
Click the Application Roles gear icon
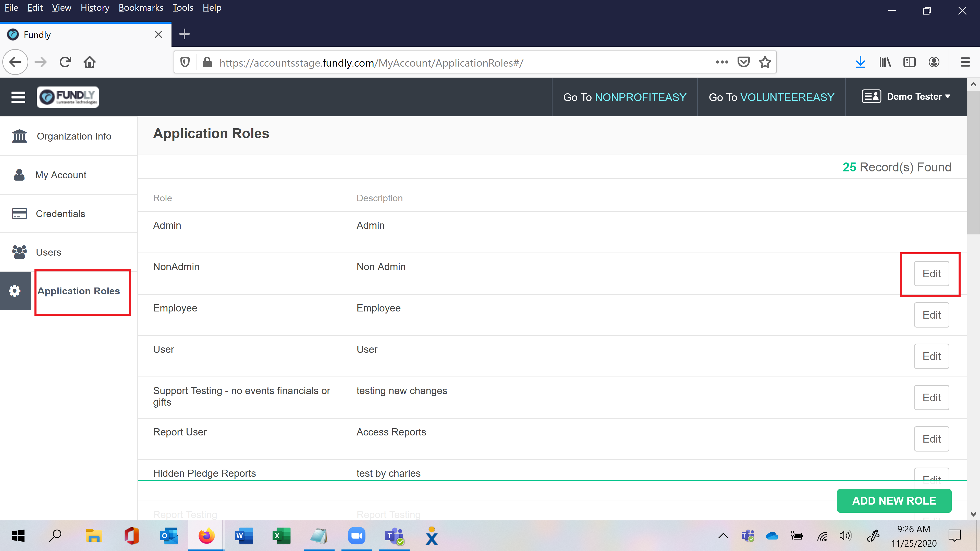[x=15, y=291]
